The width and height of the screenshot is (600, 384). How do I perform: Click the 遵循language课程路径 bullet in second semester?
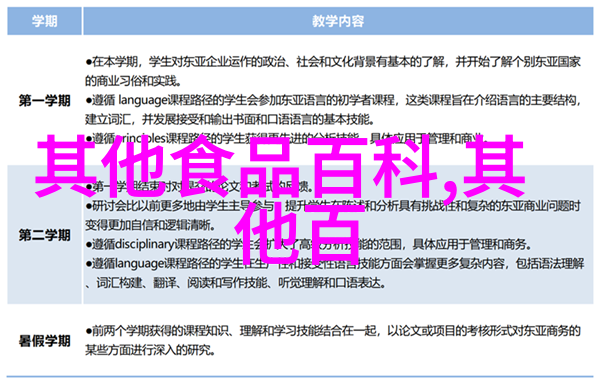[335, 264]
